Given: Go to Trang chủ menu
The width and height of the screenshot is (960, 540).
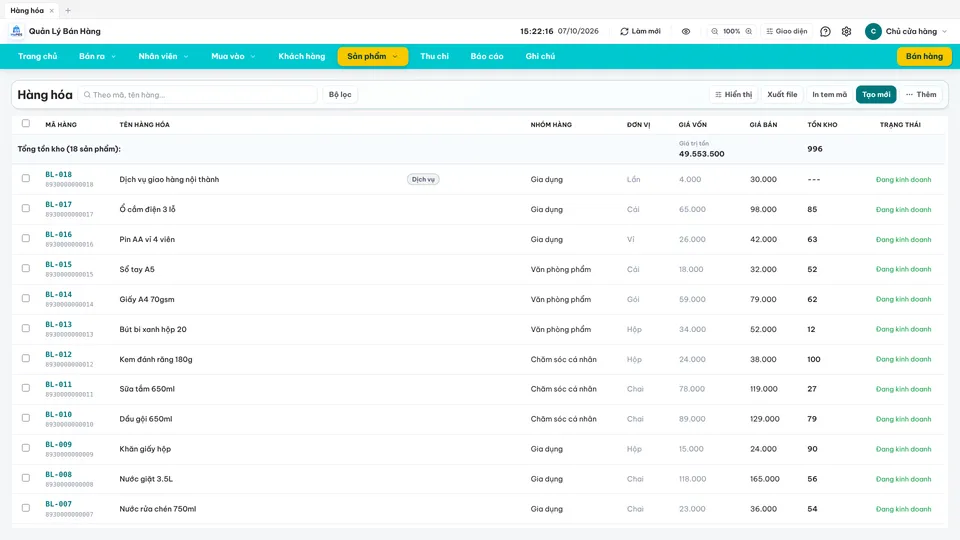Looking at the screenshot, I should 37,56.
